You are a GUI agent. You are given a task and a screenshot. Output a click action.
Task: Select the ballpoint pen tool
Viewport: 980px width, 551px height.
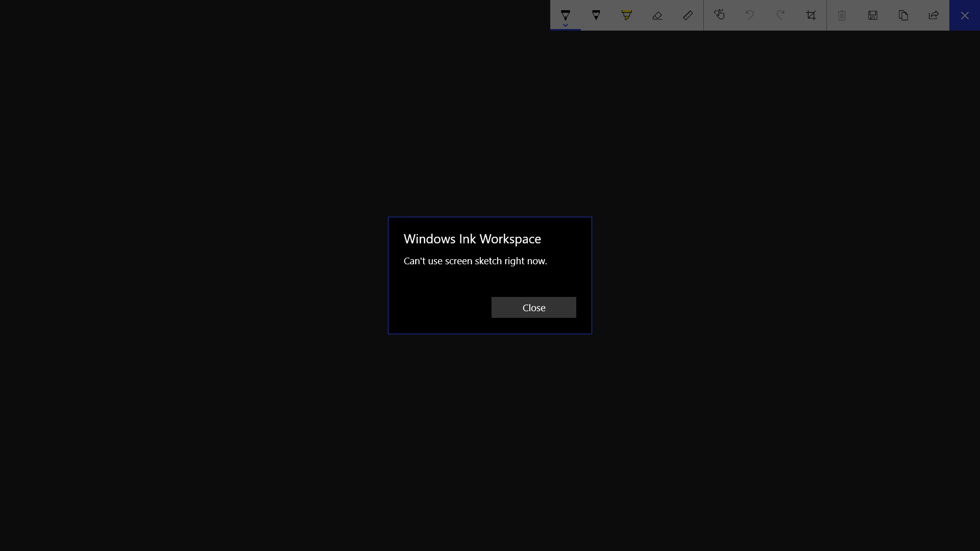pos(566,14)
